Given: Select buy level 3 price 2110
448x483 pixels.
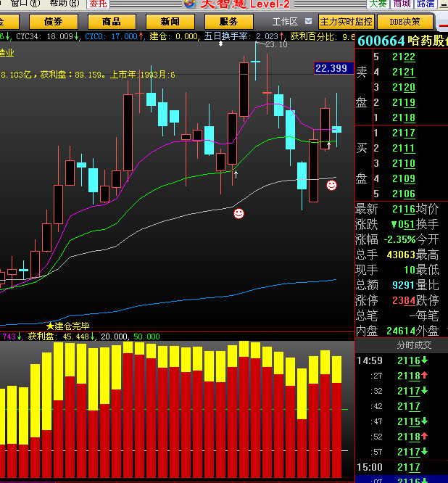Looking at the screenshot, I should click(x=404, y=163).
